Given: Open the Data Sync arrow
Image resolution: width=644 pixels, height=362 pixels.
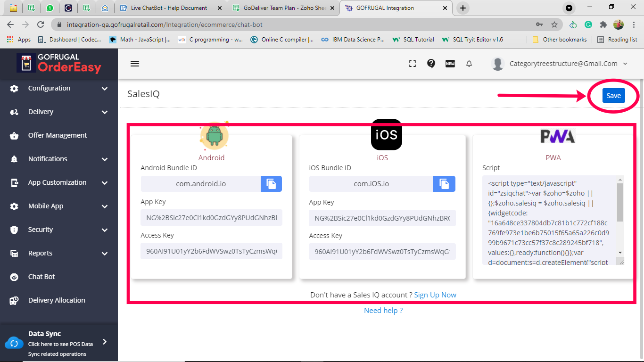Looking at the screenshot, I should (105, 342).
